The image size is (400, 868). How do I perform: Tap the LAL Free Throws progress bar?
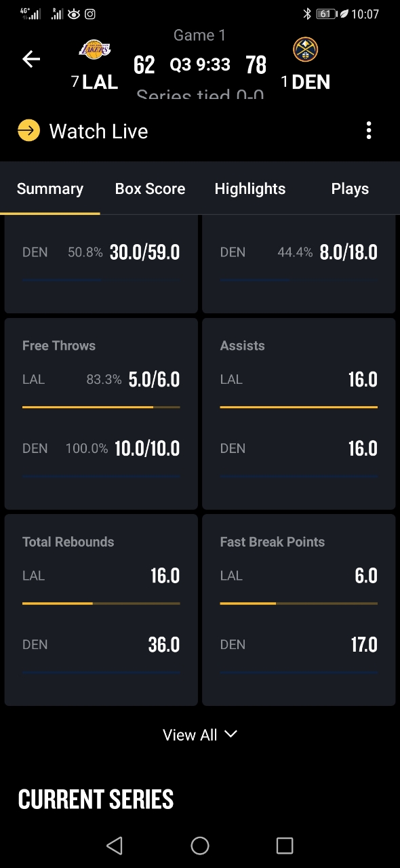pos(101,407)
